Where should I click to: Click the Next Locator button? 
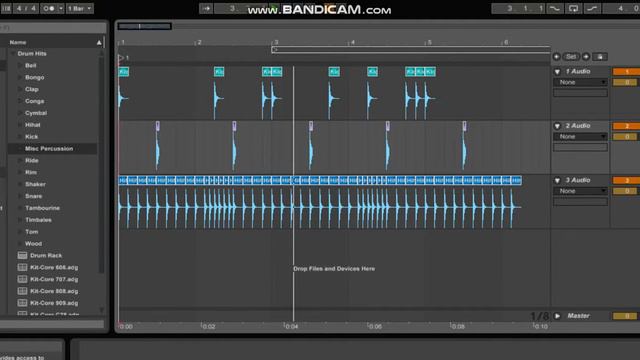586,57
